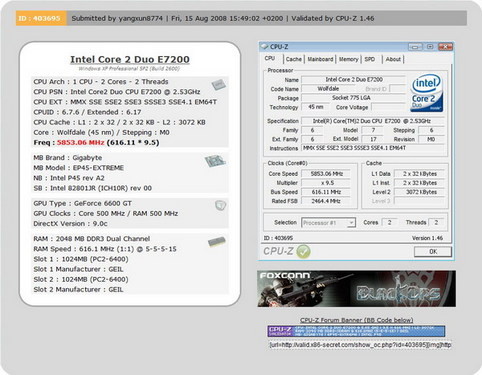Click the Name field Intel Core 2 Duo E7200

pos(354,80)
